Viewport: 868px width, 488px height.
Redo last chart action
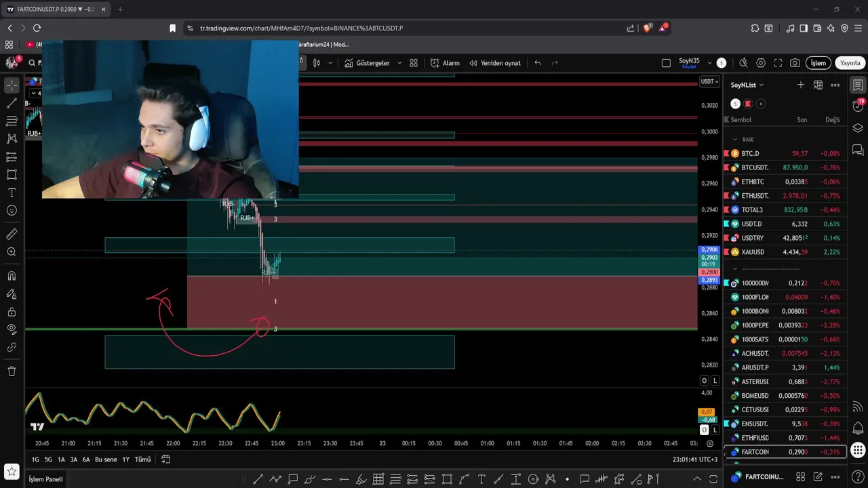click(x=555, y=63)
